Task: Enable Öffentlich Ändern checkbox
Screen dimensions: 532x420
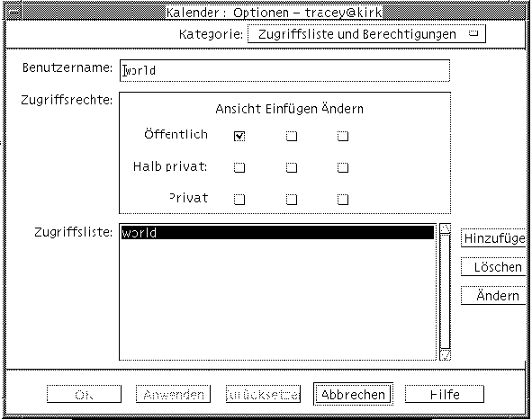Action: 343,136
